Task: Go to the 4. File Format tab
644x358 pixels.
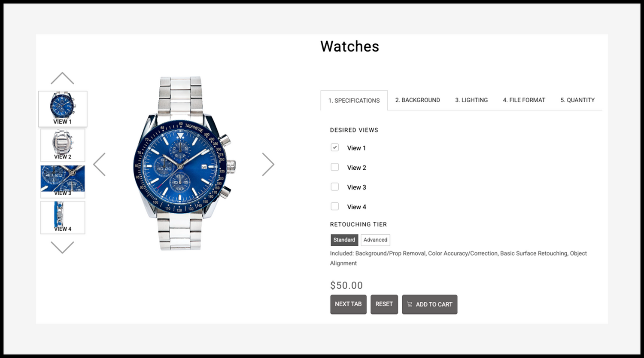Action: [524, 100]
